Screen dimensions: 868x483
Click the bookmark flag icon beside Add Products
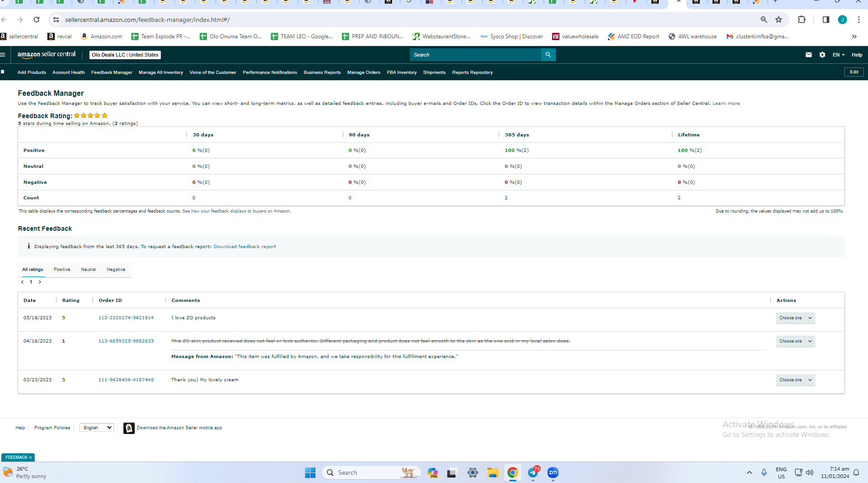click(3, 72)
